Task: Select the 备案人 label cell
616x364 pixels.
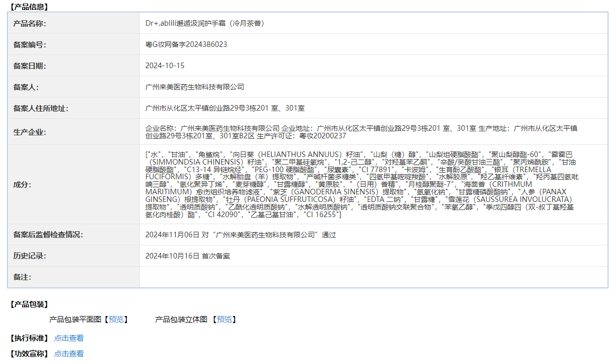Action: [x=74, y=87]
